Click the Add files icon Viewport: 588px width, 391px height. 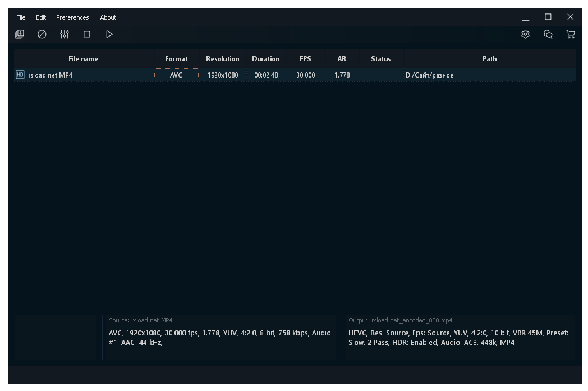tap(20, 34)
